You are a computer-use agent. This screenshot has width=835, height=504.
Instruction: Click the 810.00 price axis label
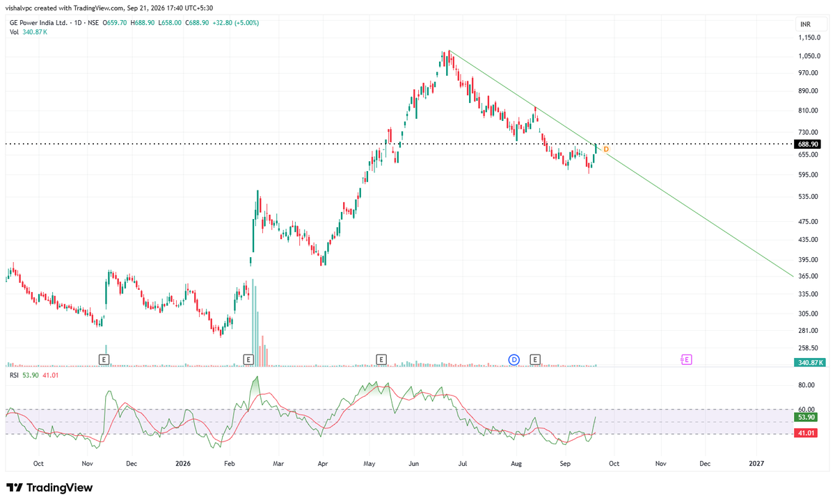pyautogui.click(x=809, y=111)
